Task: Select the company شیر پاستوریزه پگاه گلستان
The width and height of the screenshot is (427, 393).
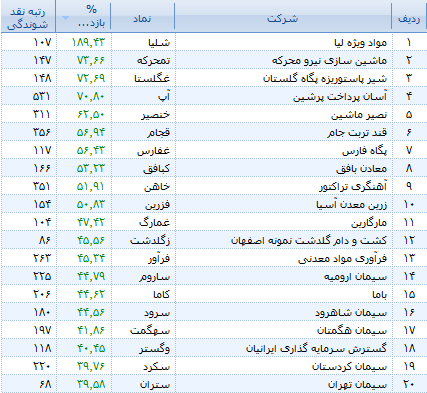Action: click(x=325, y=79)
